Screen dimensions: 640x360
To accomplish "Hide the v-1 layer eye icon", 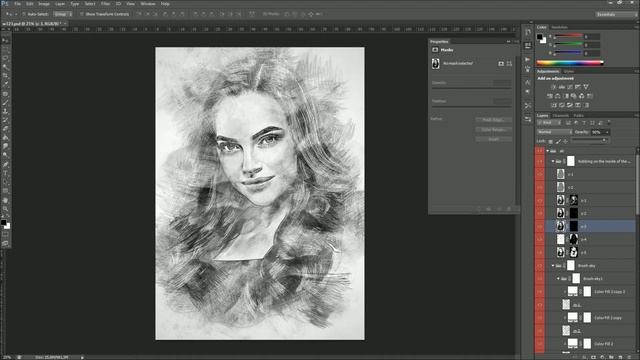I will tap(540, 174).
